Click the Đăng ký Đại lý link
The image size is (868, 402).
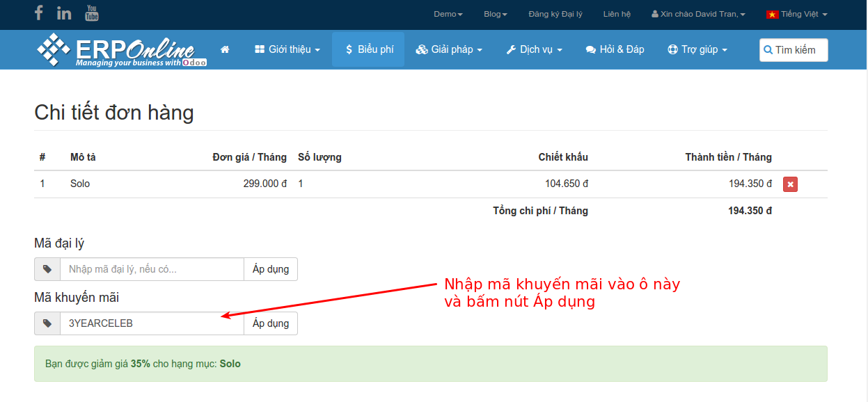pos(555,14)
